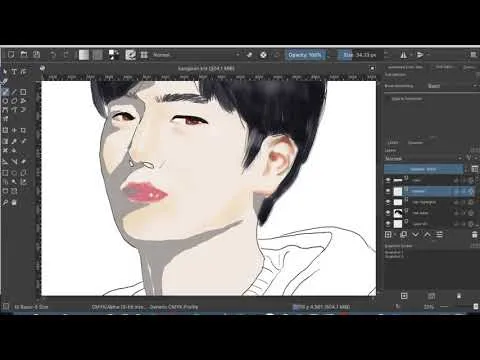The image size is (480, 360).
Task: Select the Transform tool
Action: [5, 130]
